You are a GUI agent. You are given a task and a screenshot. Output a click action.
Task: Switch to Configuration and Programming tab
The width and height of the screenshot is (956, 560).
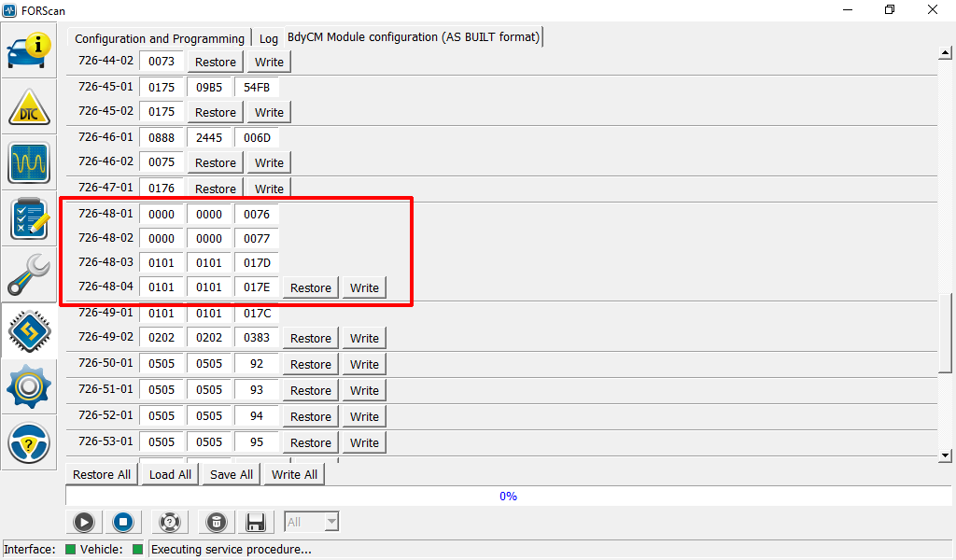(x=159, y=38)
